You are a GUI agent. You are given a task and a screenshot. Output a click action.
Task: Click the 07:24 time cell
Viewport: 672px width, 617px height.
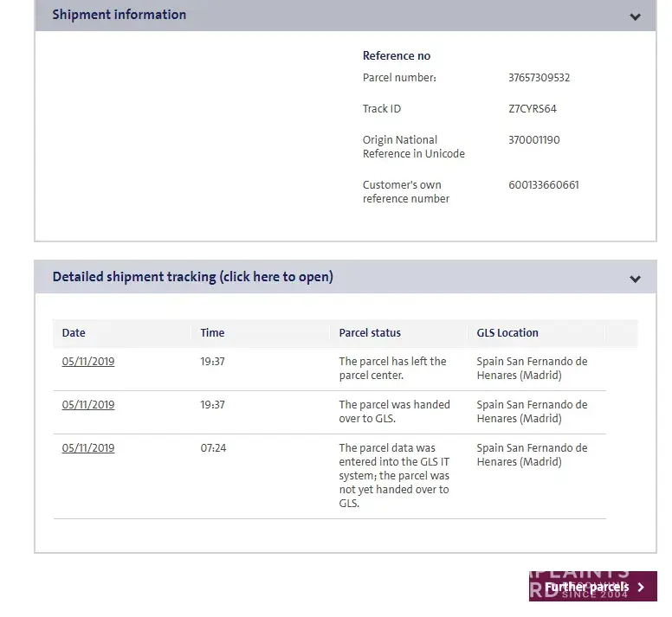point(212,448)
